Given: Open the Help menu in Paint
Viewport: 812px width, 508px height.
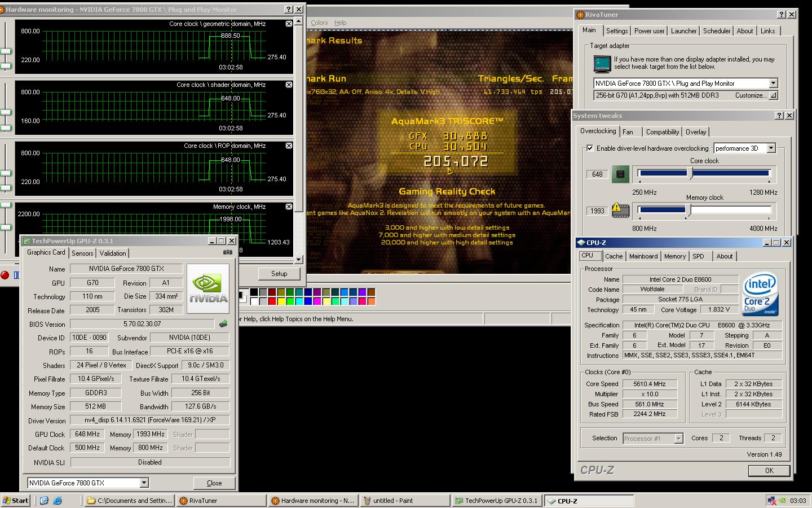Looking at the screenshot, I should click(340, 23).
